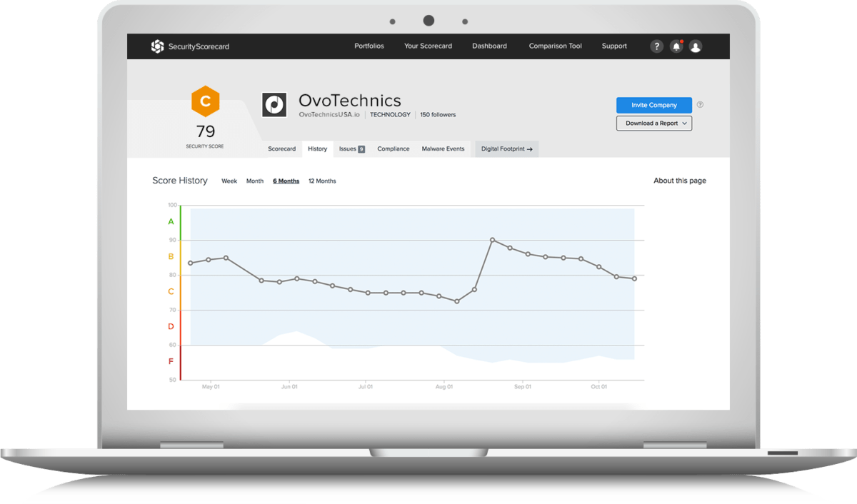Click the Invite Company button
This screenshot has width=857, height=504.
click(x=654, y=105)
